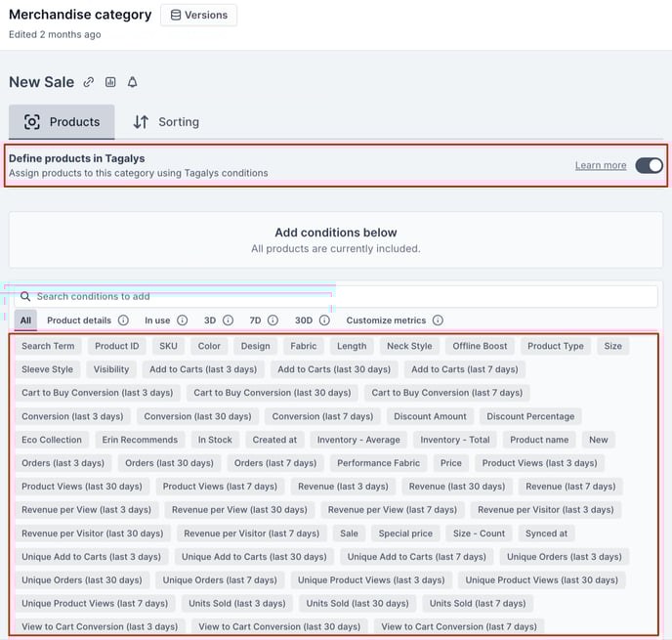Add the Add to Carts (last 3 days) condition
Viewport: 672px width, 640px height.
coord(203,369)
